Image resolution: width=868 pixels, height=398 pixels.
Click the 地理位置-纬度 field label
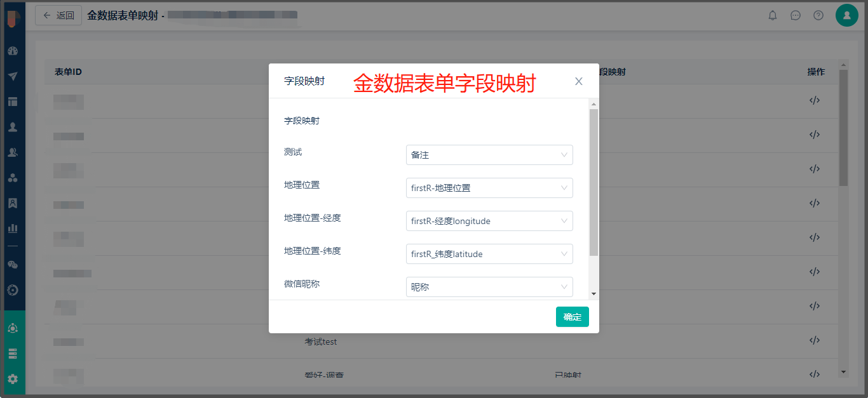pos(313,251)
